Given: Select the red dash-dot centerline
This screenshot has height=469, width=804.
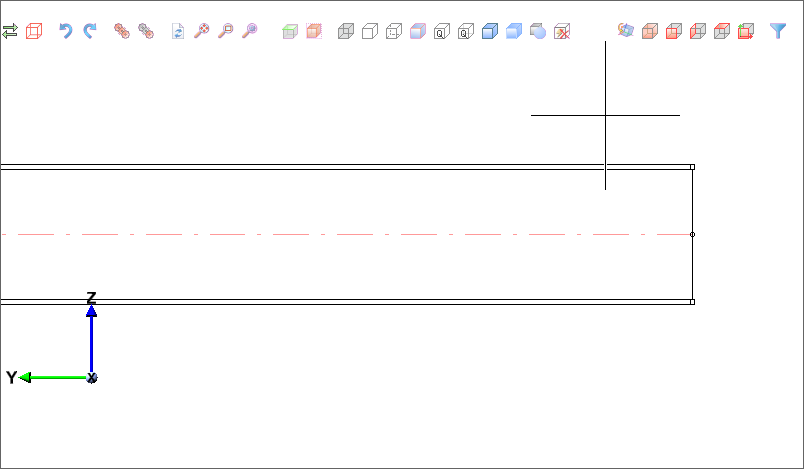Looking at the screenshot, I should 346,234.
